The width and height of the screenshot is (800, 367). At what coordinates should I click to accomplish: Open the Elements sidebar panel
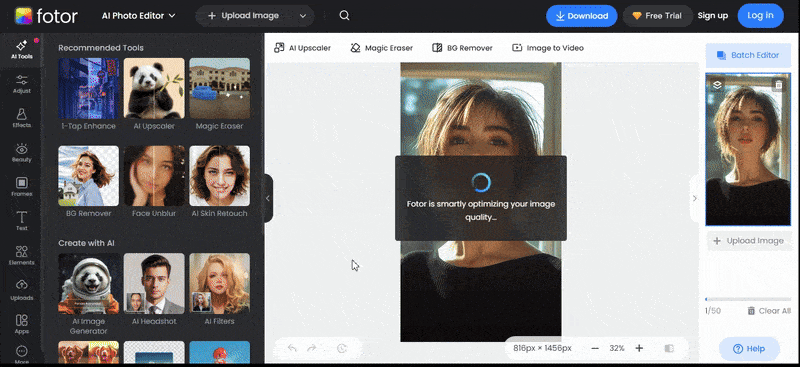(x=21, y=256)
